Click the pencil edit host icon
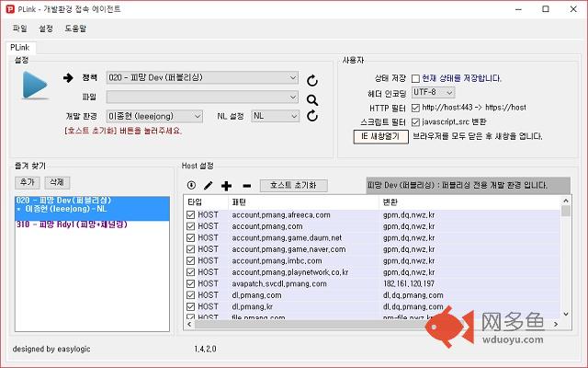588x368 pixels. tap(209, 185)
